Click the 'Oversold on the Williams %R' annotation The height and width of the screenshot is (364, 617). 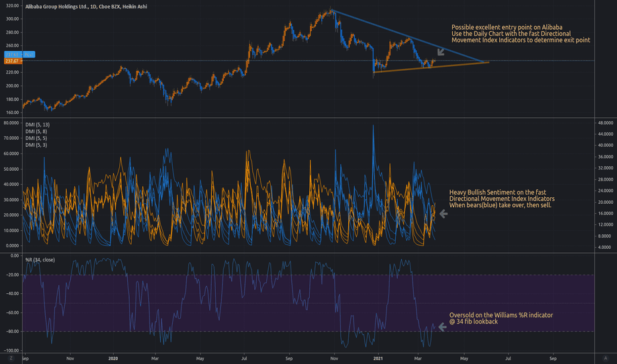pyautogui.click(x=501, y=318)
